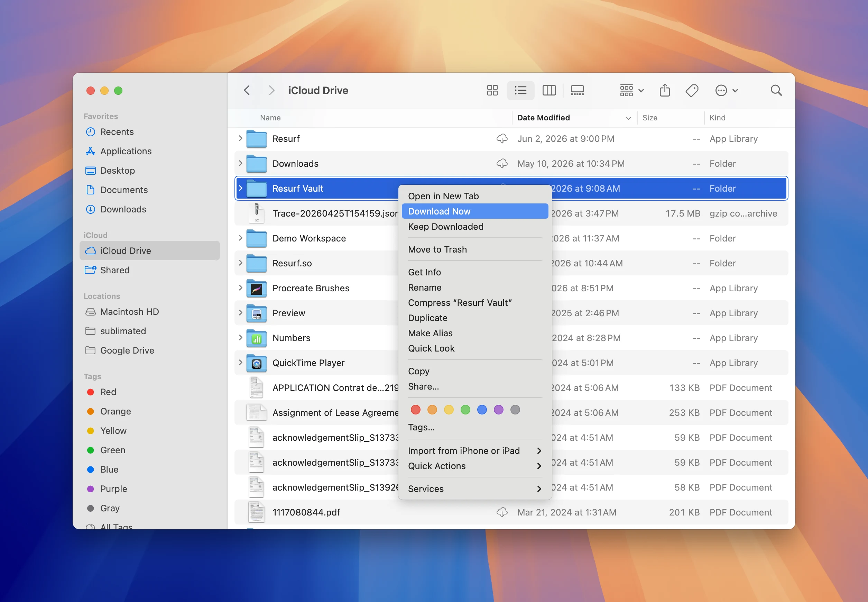Open Quick Actions submenu
Image resolution: width=868 pixels, height=602 pixels.
(475, 466)
